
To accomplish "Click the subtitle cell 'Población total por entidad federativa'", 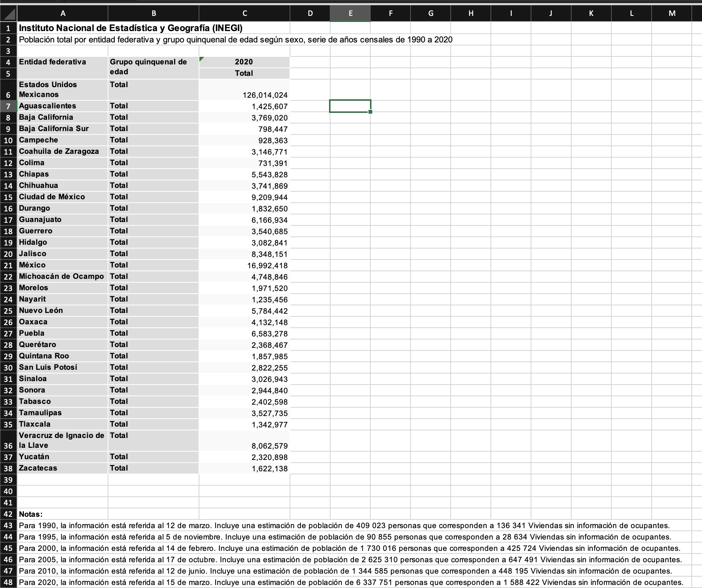I will pyautogui.click(x=235, y=39).
